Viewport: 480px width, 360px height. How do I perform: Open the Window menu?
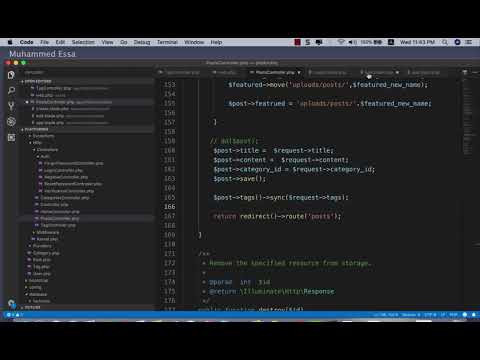pos(194,42)
